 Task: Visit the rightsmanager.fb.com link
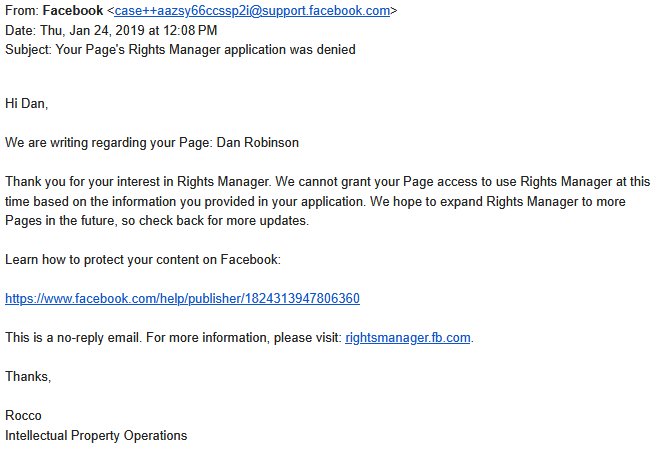407,337
